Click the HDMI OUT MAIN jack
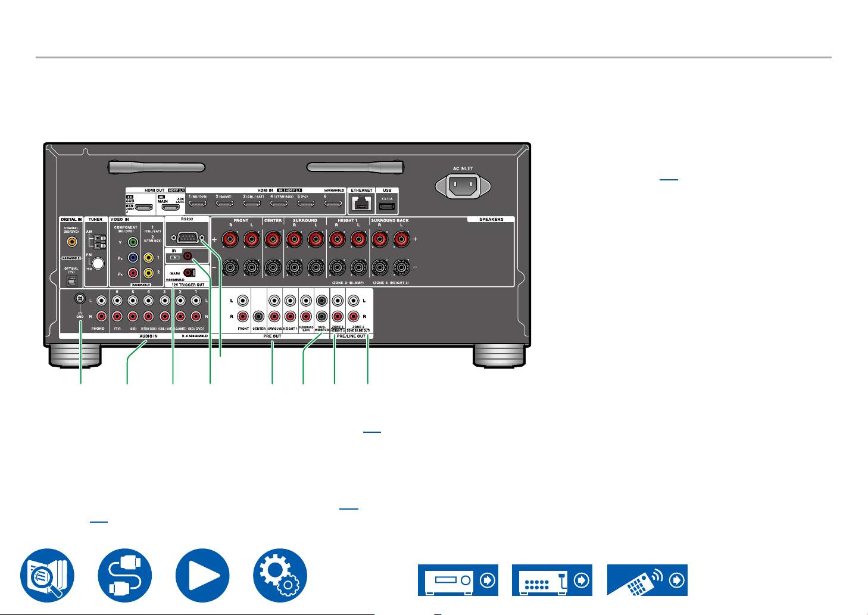Image resolution: width=868 pixels, height=615 pixels. (x=171, y=209)
